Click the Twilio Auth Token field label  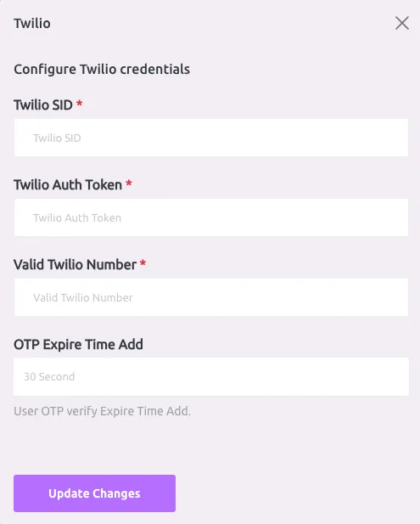pos(68,185)
